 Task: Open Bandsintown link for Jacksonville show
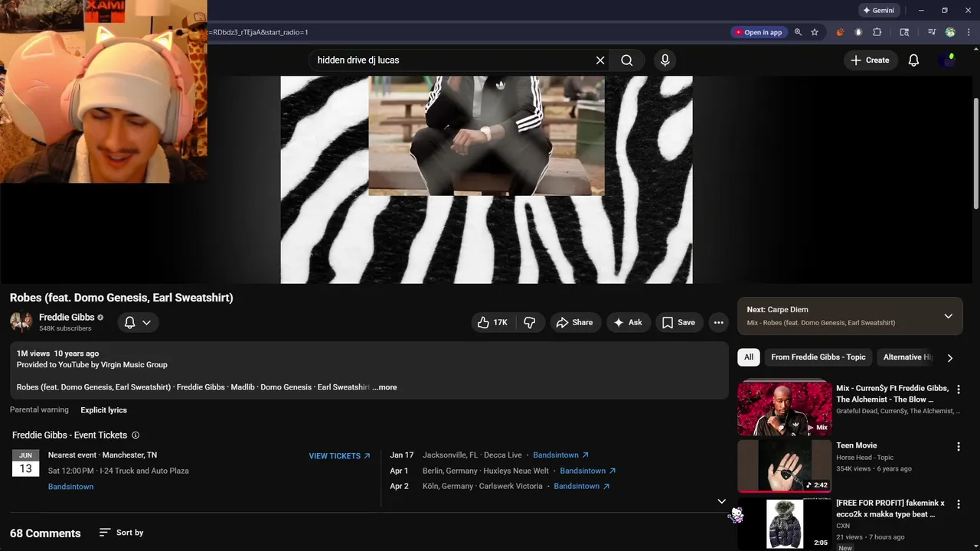561,455
